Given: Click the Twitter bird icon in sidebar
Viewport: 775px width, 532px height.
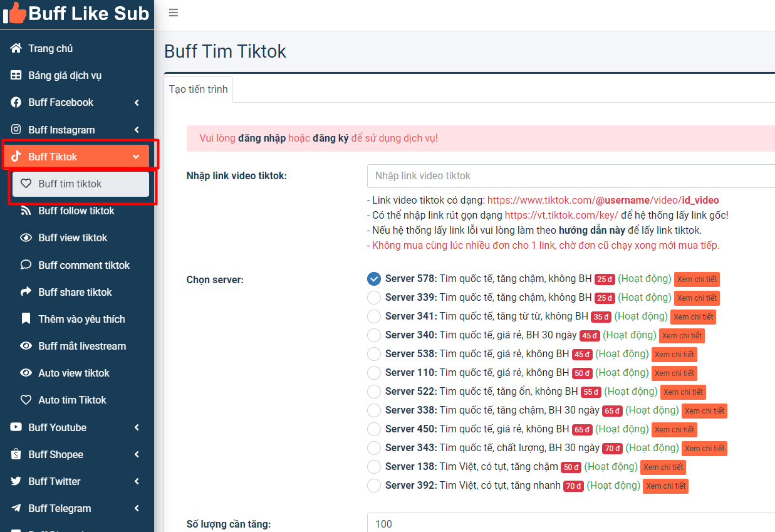Looking at the screenshot, I should coord(16,481).
